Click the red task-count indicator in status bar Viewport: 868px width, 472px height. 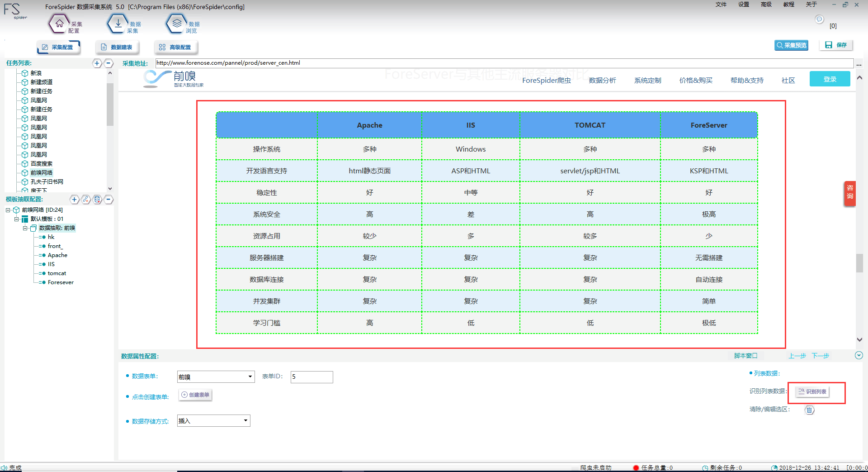pyautogui.click(x=636, y=468)
